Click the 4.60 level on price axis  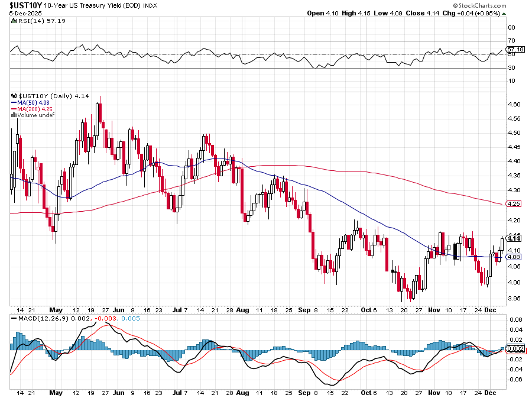tap(513, 104)
